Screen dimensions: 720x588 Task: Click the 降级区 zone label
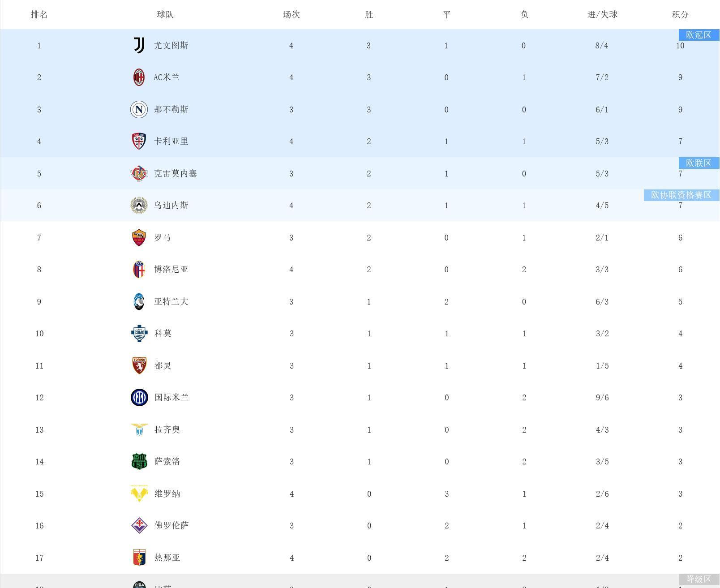tap(699, 579)
